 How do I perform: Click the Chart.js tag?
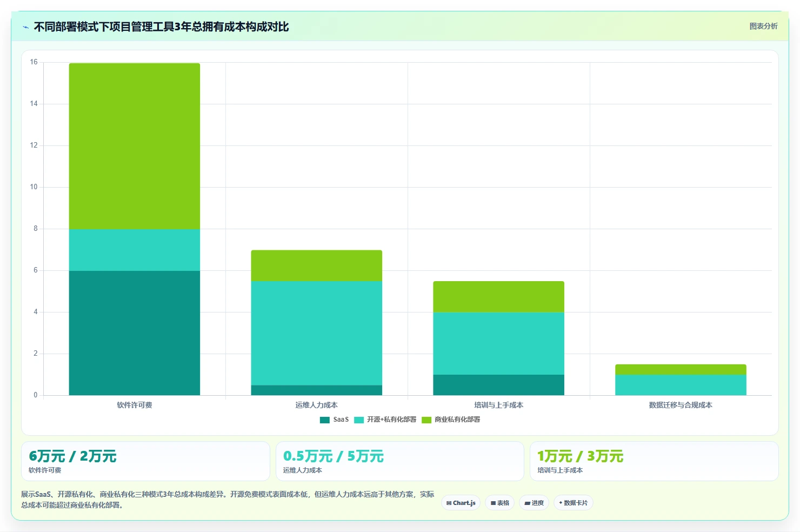(x=461, y=503)
